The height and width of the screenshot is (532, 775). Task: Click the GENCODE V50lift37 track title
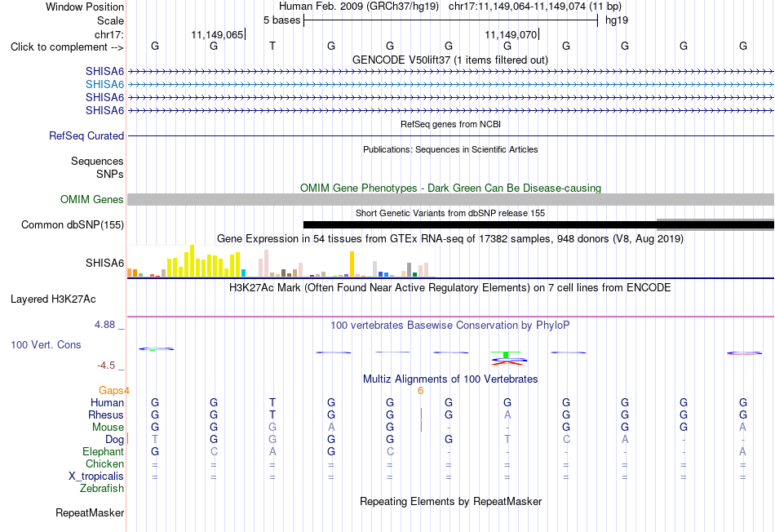449,60
